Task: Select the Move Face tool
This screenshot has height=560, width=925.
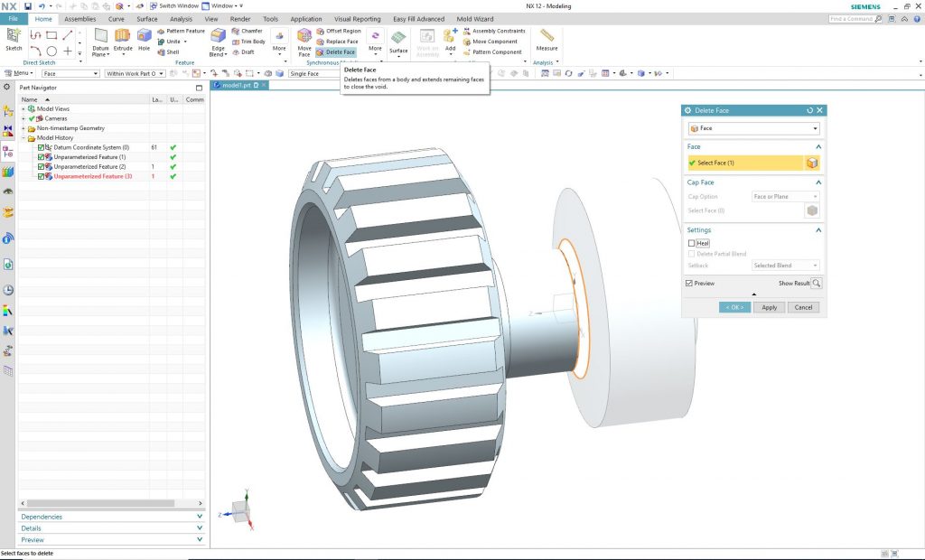Action: click(x=304, y=36)
